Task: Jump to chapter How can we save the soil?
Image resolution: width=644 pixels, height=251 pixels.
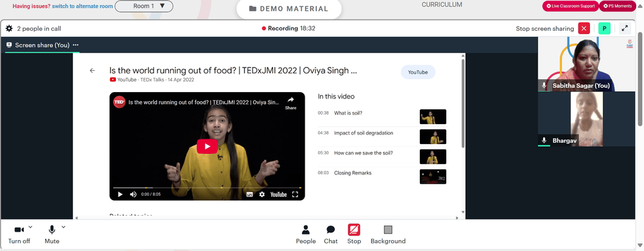Action: [363, 153]
